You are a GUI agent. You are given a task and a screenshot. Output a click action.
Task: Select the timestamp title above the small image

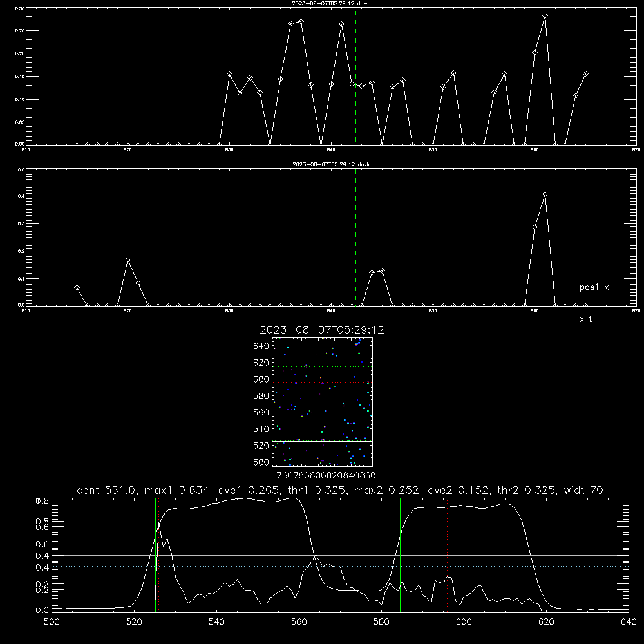(322, 330)
